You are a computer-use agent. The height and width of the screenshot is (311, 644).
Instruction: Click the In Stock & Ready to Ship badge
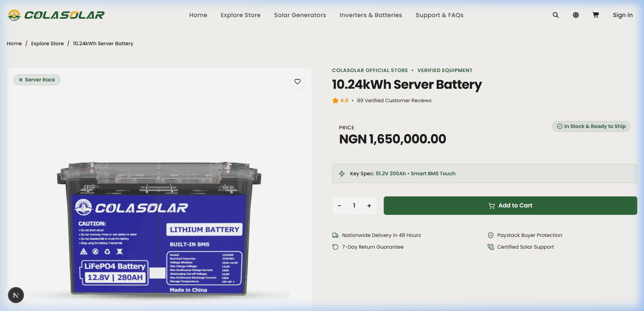click(591, 126)
